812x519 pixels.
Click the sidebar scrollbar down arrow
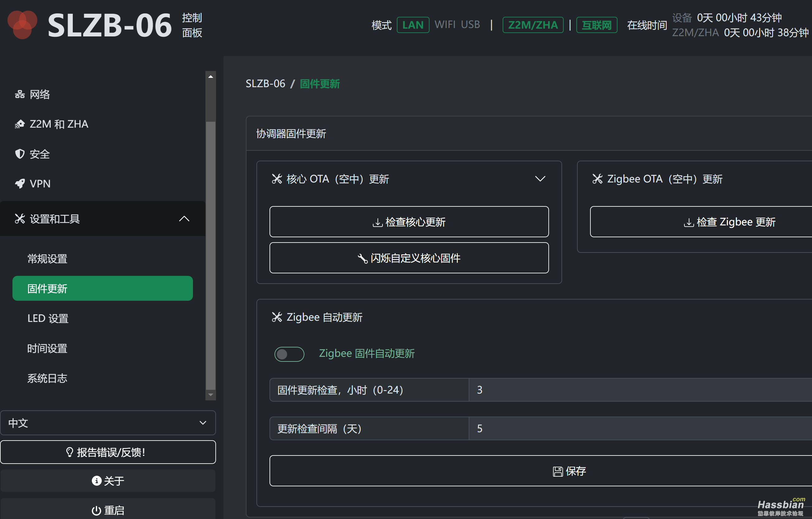pyautogui.click(x=211, y=395)
